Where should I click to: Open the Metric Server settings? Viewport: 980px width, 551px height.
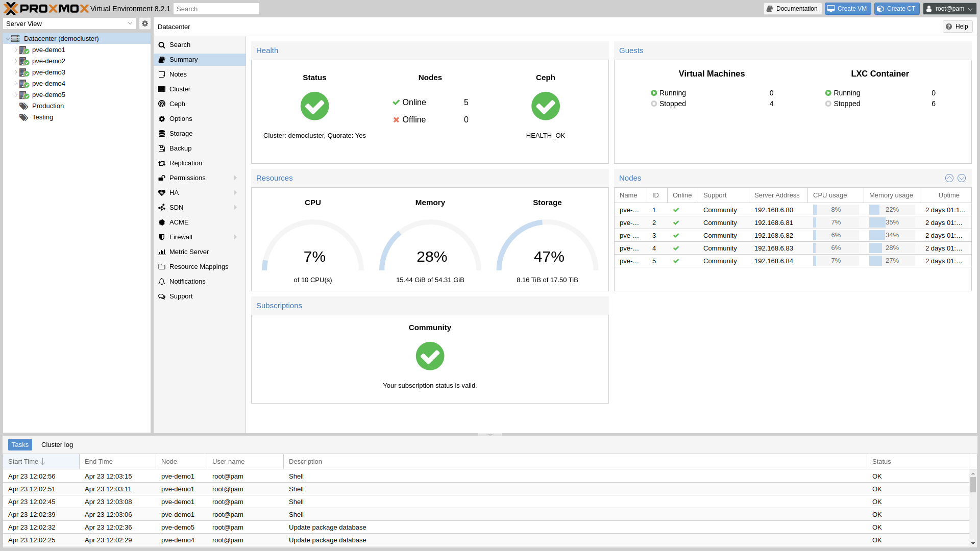[189, 252]
